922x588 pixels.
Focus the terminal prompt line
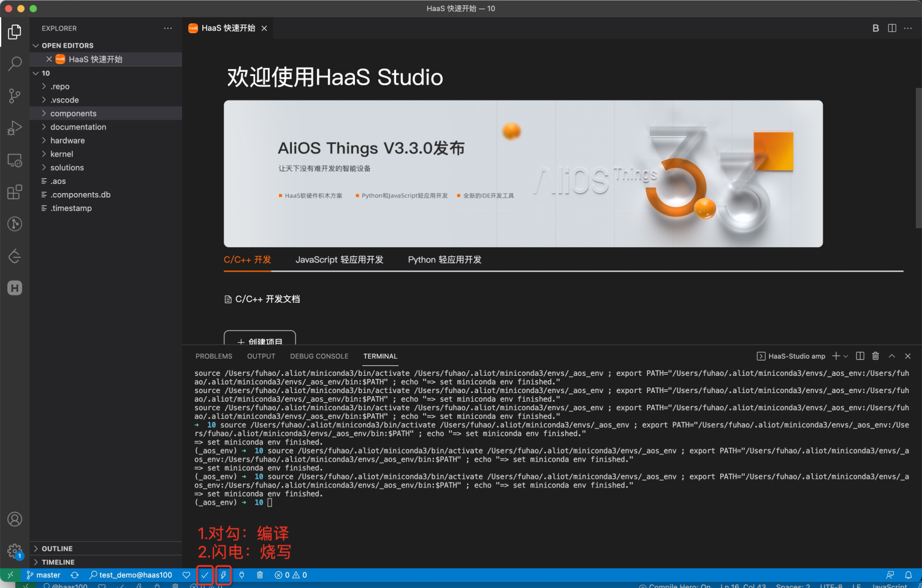(233, 502)
